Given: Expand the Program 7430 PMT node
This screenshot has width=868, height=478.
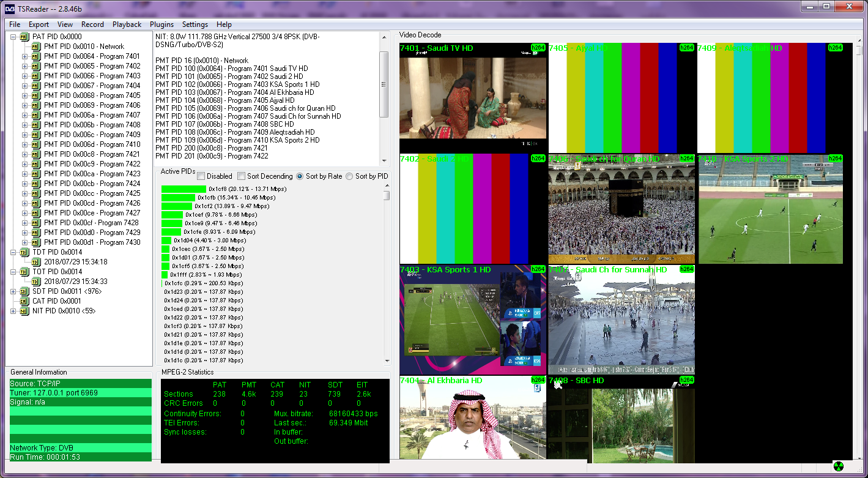Looking at the screenshot, I should 25,242.
